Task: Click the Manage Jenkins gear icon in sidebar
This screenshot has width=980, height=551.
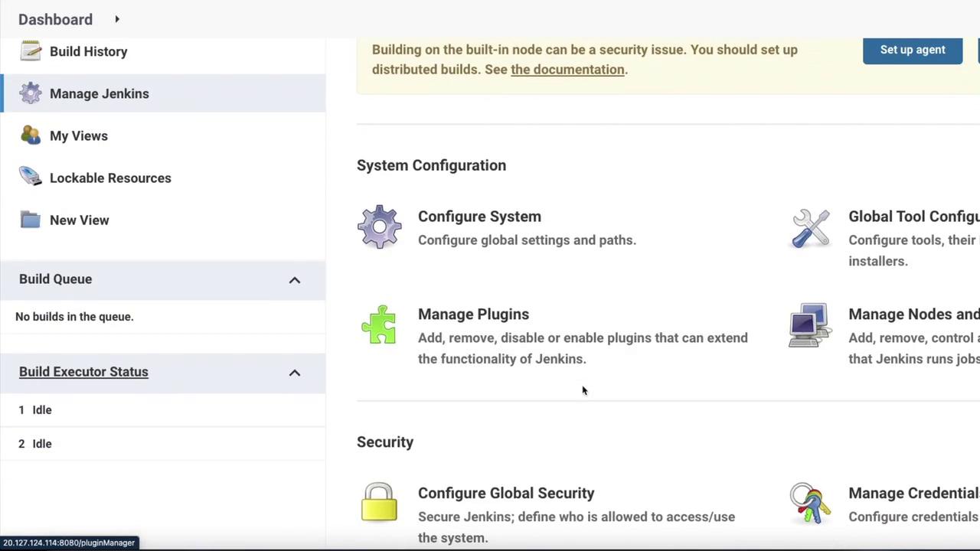Action: [31, 93]
